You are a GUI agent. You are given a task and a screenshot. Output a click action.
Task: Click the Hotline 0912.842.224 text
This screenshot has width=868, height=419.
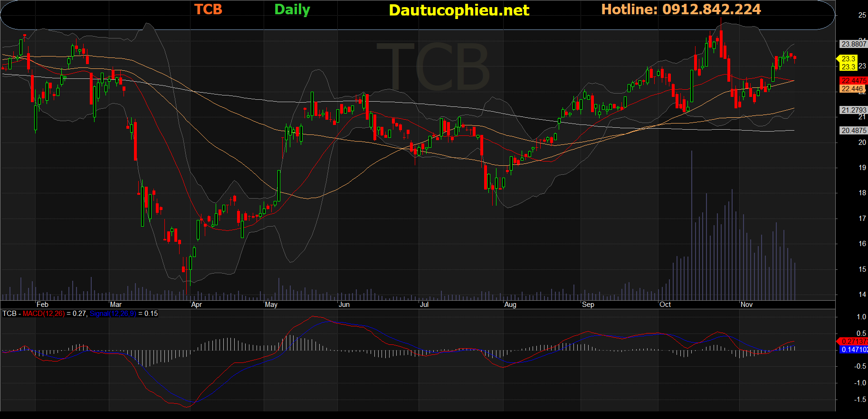pyautogui.click(x=681, y=10)
